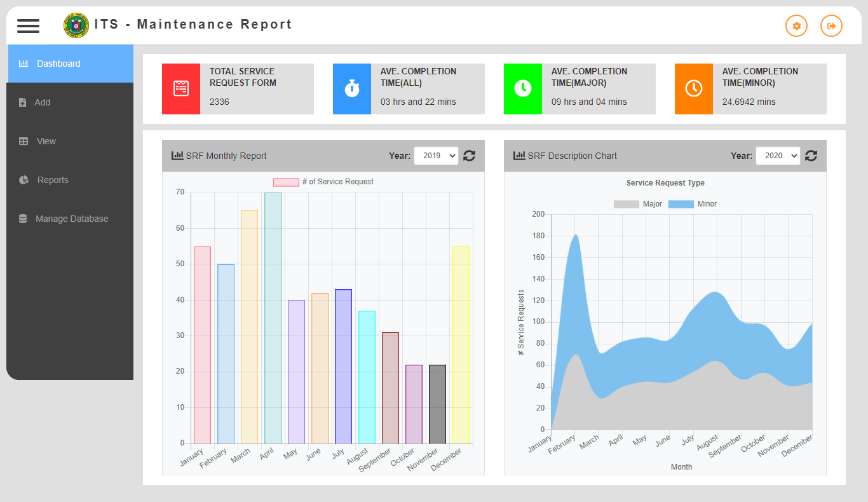The image size is (868, 502).
Task: Click the green clock Major time icon
Action: [x=523, y=89]
